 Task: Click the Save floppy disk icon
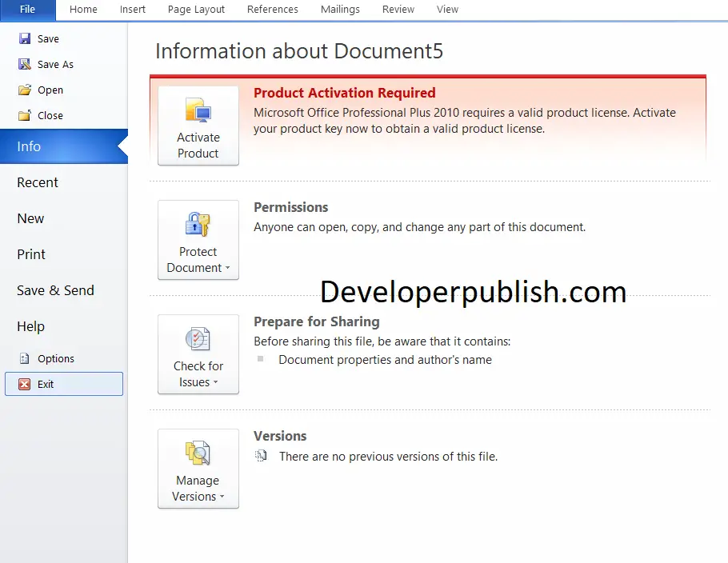pos(25,38)
